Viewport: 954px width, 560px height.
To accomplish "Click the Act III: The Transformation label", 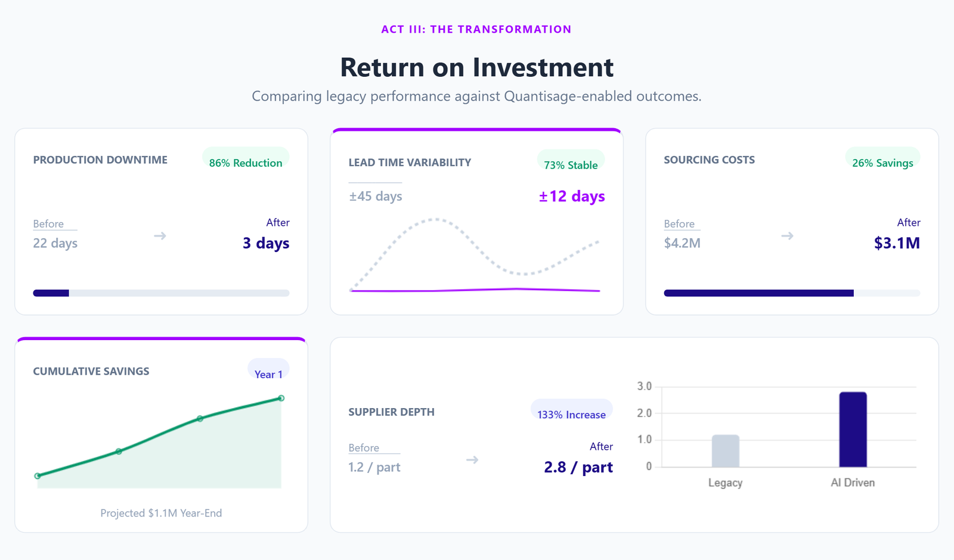I will [x=476, y=29].
